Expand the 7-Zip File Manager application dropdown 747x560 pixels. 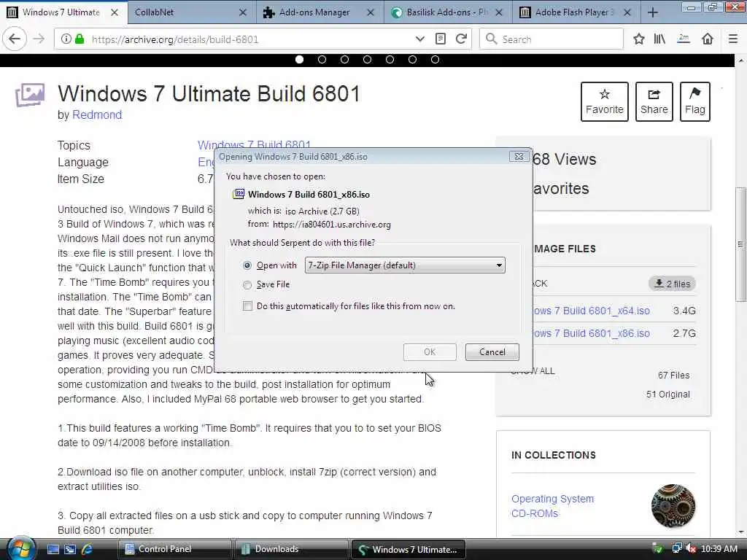[x=405, y=265]
